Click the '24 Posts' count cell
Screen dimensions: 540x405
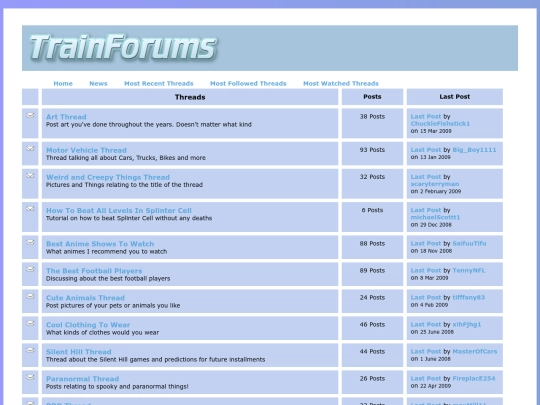[x=372, y=301]
